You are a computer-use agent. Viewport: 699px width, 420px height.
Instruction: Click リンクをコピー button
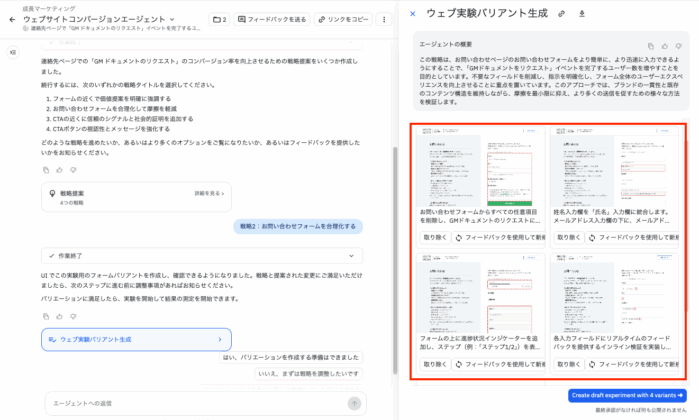(x=343, y=19)
